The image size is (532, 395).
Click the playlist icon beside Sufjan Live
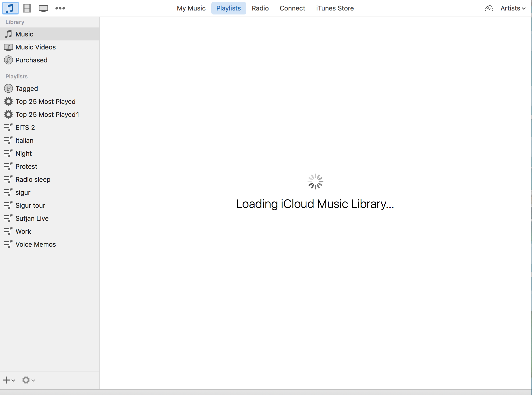tap(8, 218)
